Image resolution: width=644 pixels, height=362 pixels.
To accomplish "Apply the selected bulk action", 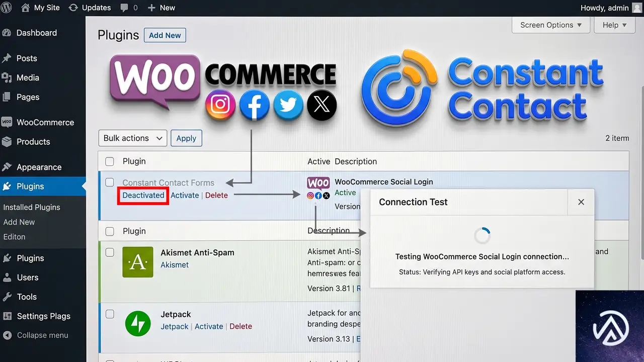I will [x=186, y=138].
